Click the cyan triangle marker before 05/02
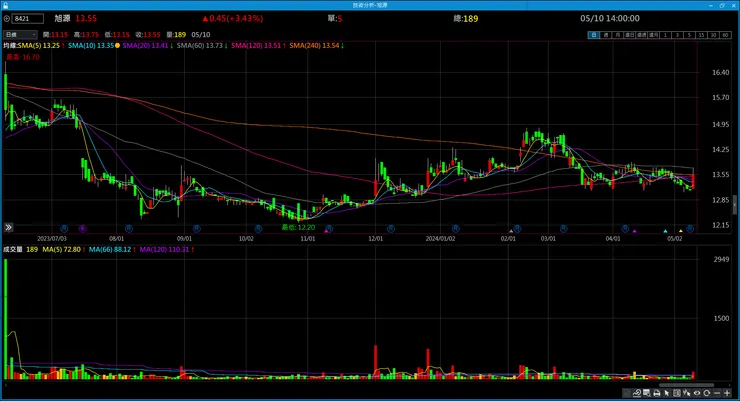This screenshot has width=740, height=401. pyautogui.click(x=665, y=231)
